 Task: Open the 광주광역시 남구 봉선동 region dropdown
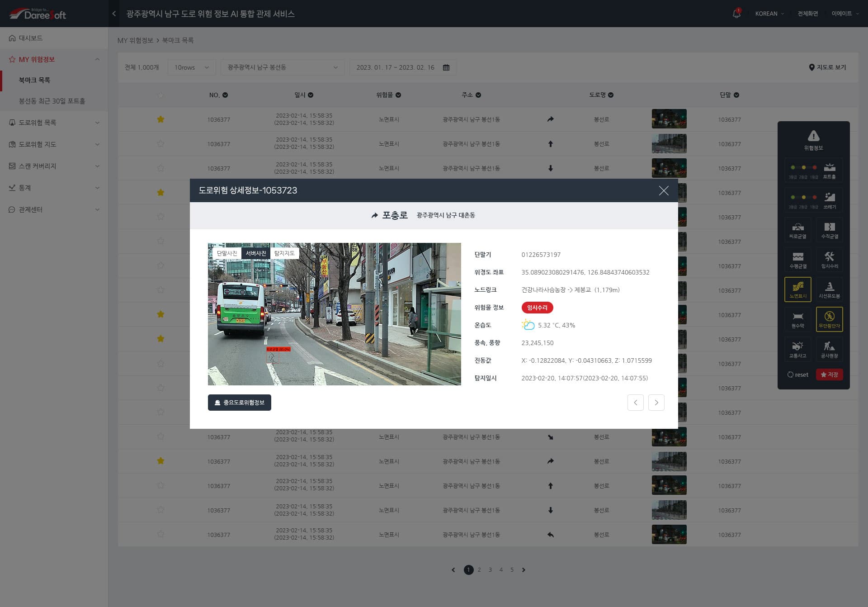pos(282,67)
